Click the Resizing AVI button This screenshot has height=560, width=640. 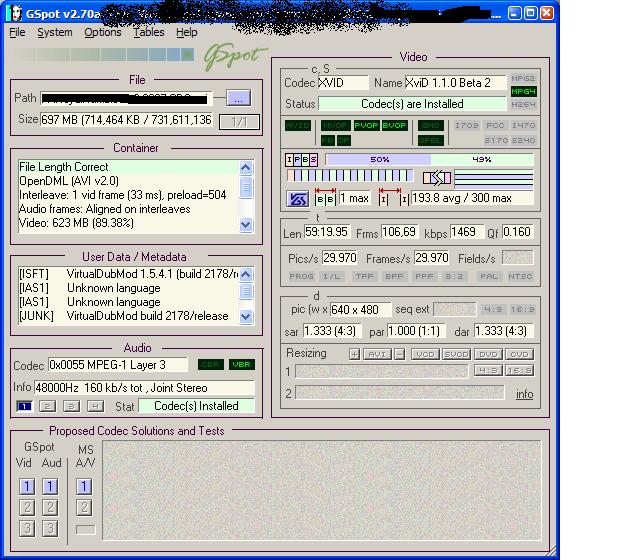pos(378,354)
